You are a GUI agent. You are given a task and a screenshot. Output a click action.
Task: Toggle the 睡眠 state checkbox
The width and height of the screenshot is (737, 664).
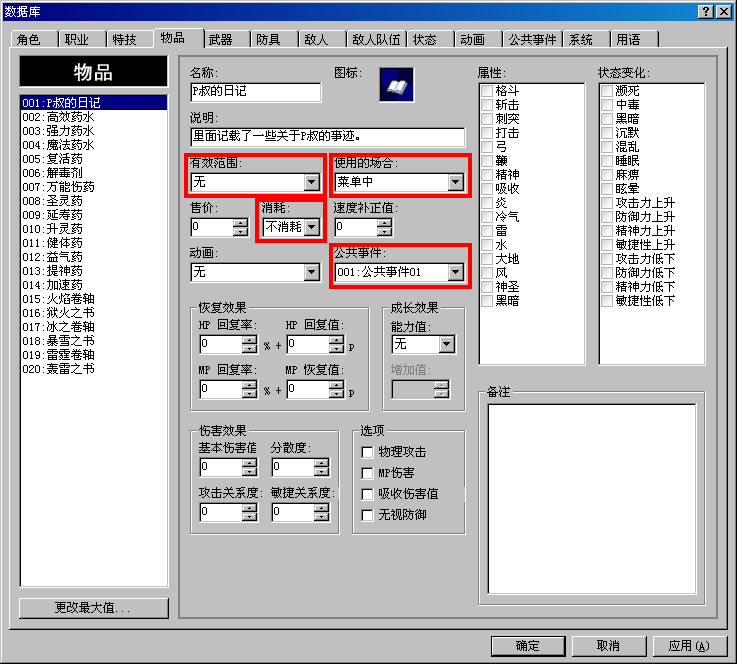[x=607, y=161]
